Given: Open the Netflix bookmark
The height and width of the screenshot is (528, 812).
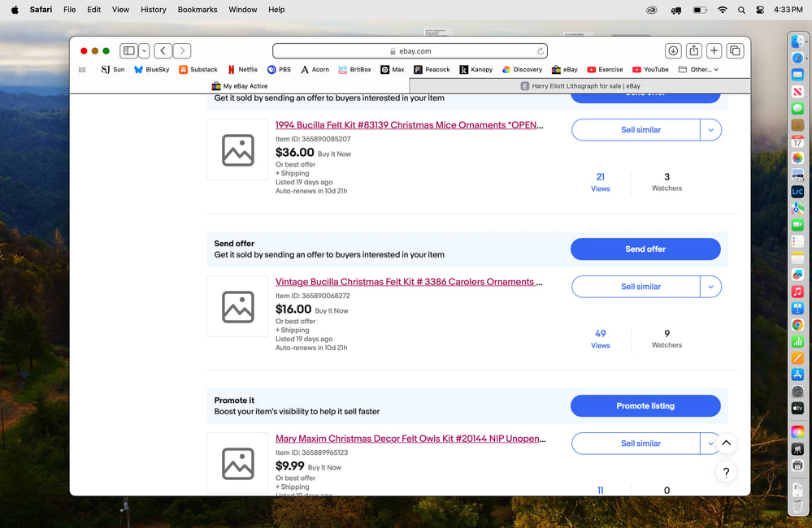Looking at the screenshot, I should coord(243,69).
